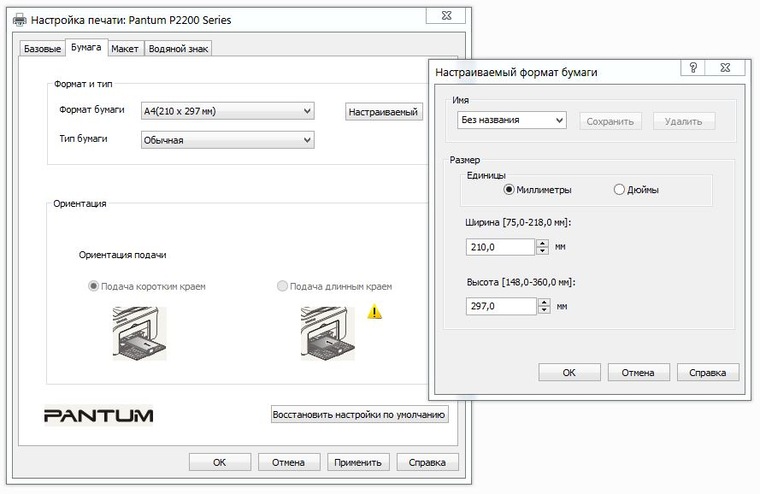Increase height with the Высота up arrow
Image resolution: width=760 pixels, height=494 pixels.
click(x=544, y=302)
